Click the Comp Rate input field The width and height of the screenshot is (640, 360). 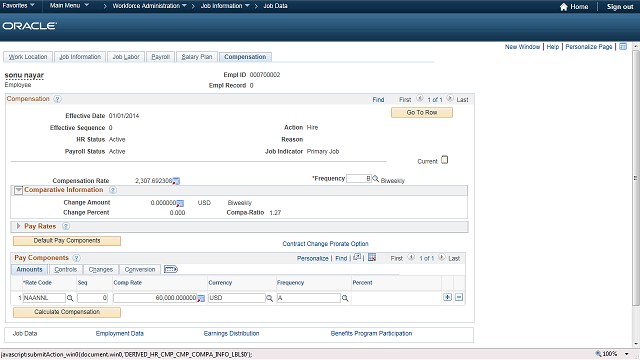(x=155, y=298)
